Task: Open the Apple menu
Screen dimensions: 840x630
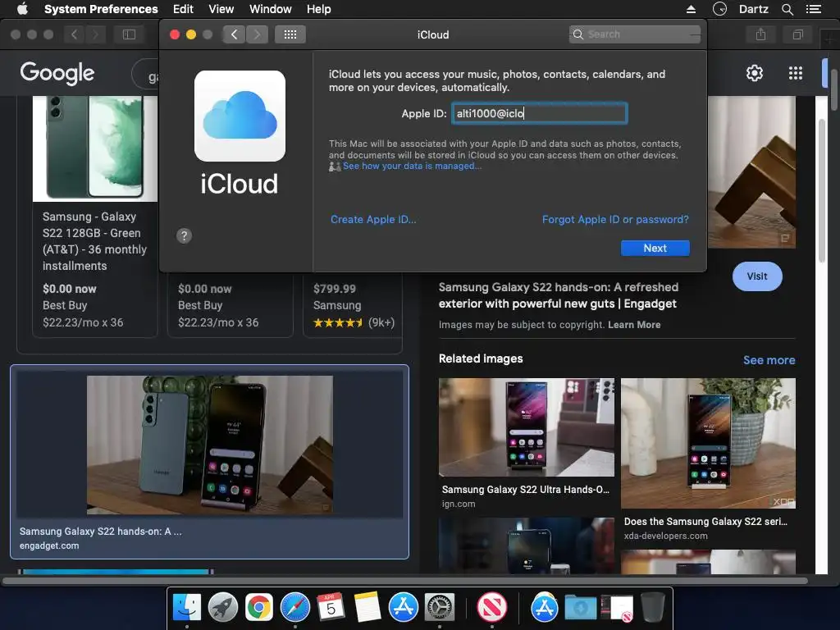Action: [x=22, y=9]
